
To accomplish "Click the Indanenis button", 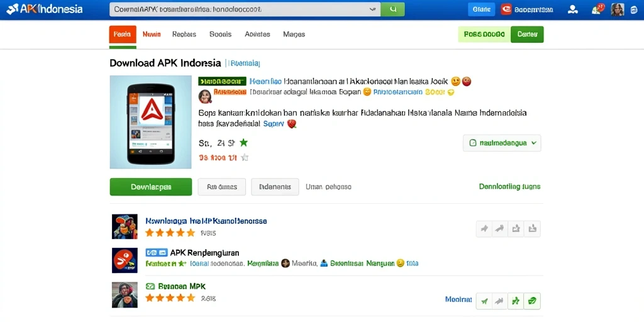I will (x=275, y=187).
